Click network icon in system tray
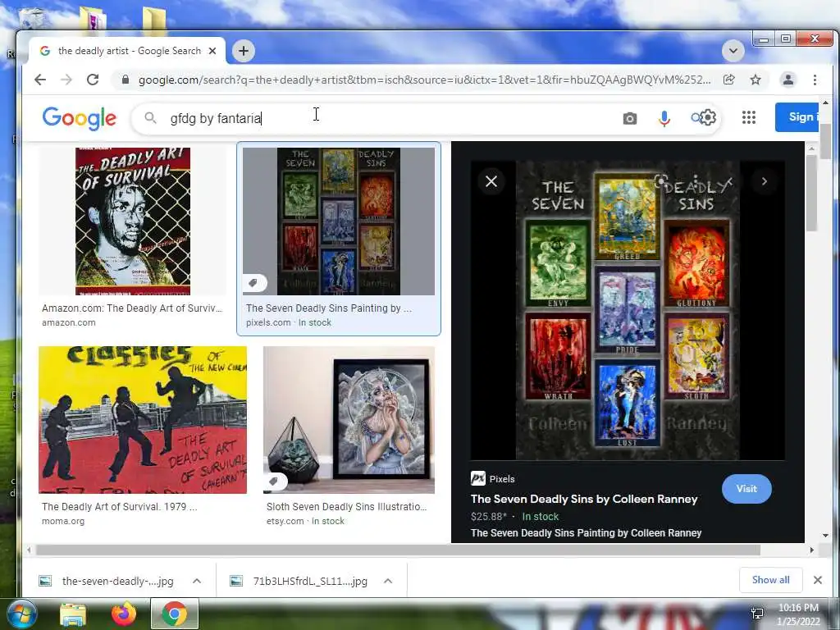Screen dimensions: 840x630 click(757, 614)
